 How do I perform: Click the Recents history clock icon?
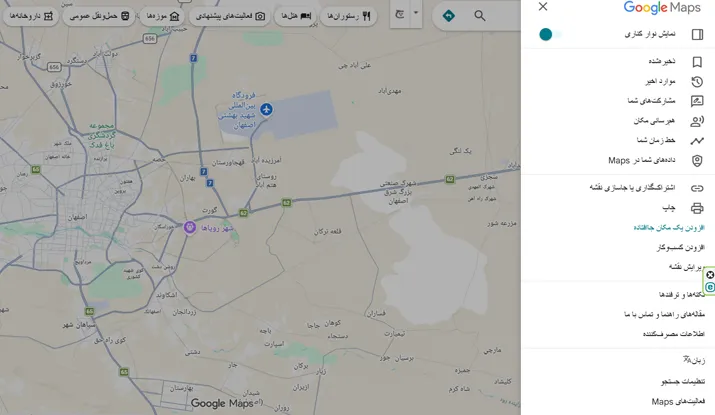point(697,81)
